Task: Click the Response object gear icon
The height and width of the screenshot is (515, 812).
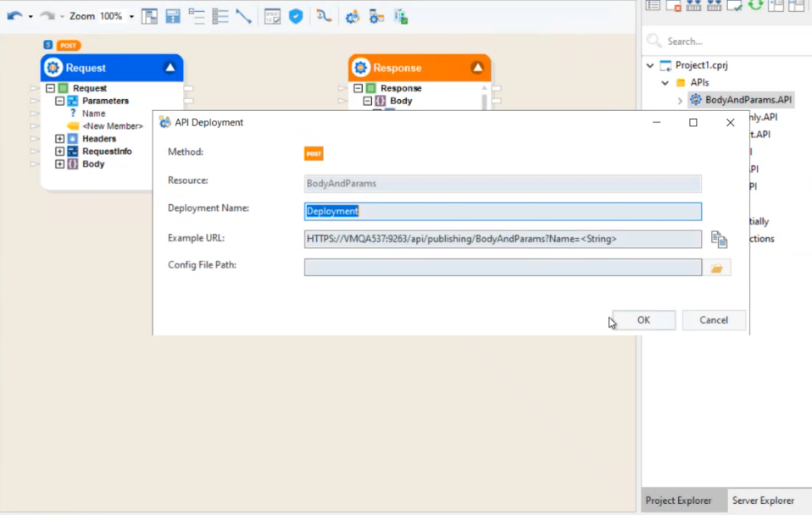Action: click(360, 67)
